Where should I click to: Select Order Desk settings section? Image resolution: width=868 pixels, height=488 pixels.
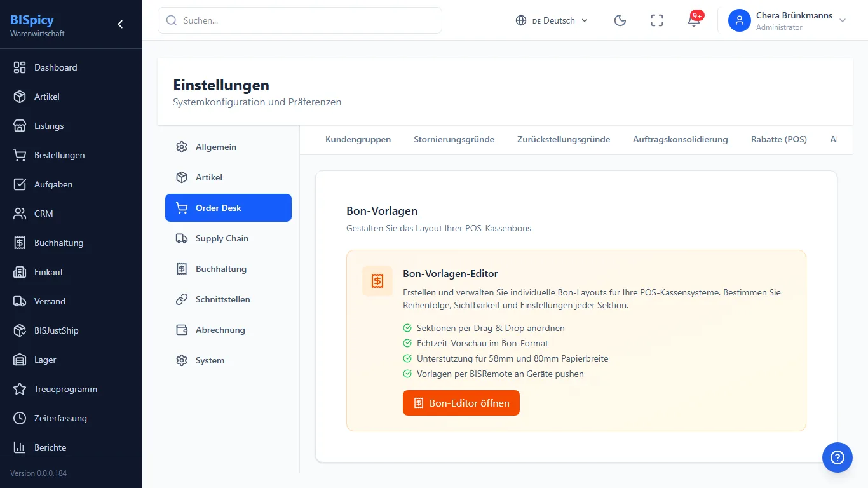click(228, 208)
